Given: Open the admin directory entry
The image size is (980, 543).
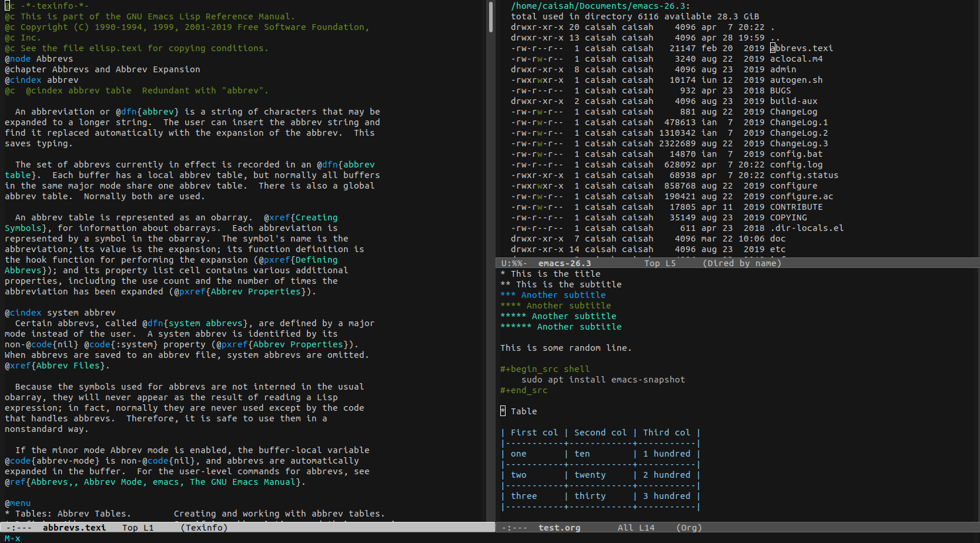Looking at the screenshot, I should point(783,69).
